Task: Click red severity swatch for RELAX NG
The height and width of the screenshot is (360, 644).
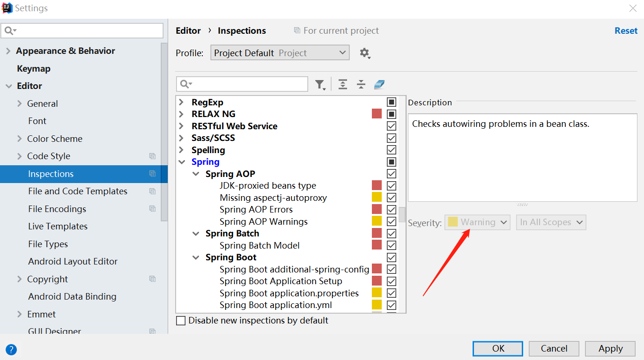Action: point(377,114)
